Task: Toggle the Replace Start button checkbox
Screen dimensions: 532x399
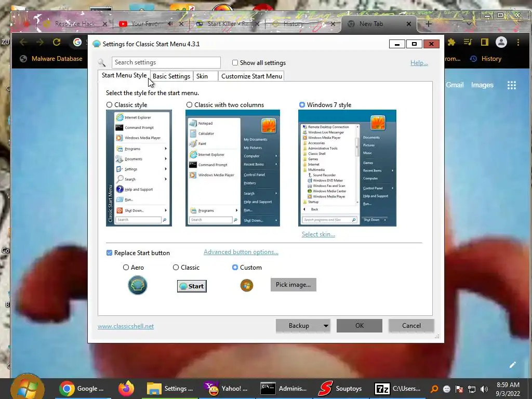Action: [x=109, y=253]
